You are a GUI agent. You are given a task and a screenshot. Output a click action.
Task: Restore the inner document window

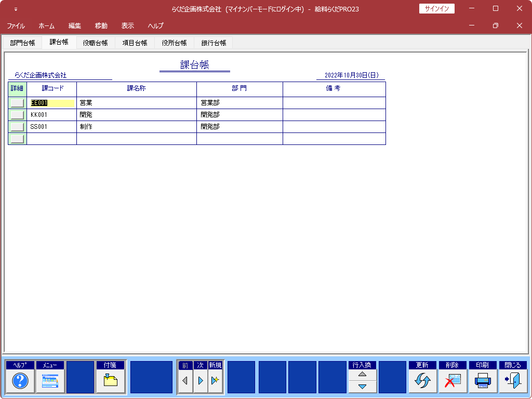(x=495, y=25)
